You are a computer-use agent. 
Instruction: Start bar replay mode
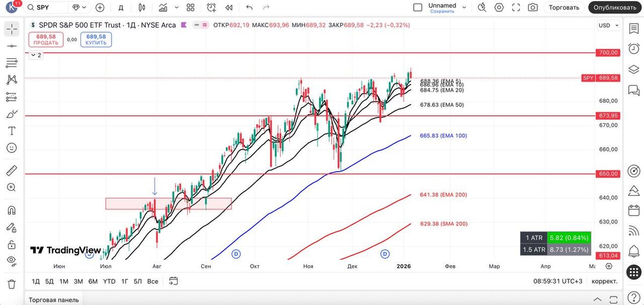pos(229,8)
